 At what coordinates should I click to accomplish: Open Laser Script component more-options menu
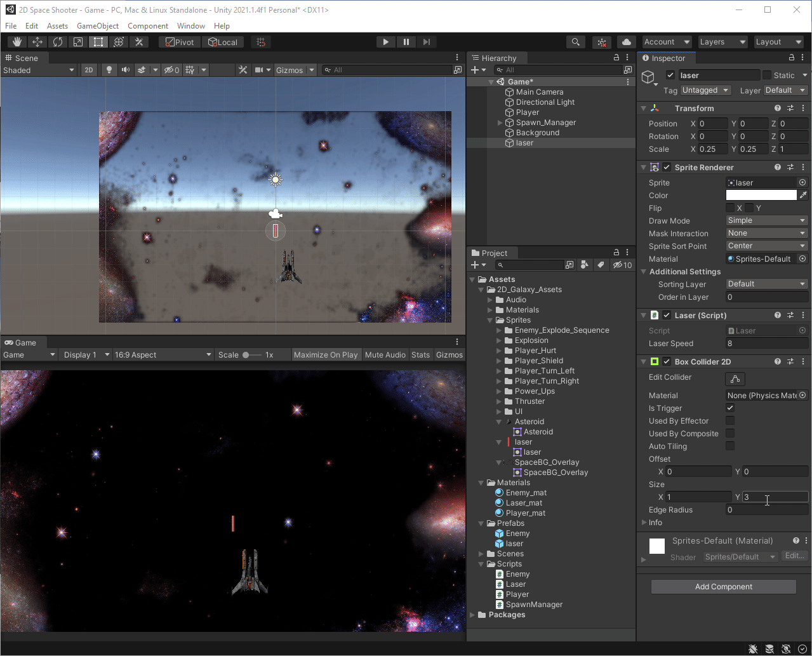coord(804,315)
